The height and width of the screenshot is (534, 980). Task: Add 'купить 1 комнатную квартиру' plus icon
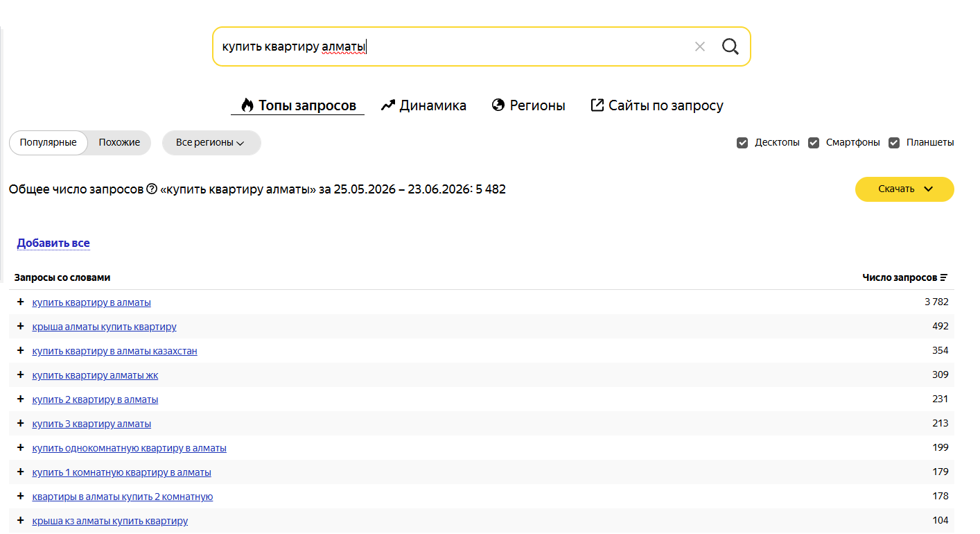(20, 472)
